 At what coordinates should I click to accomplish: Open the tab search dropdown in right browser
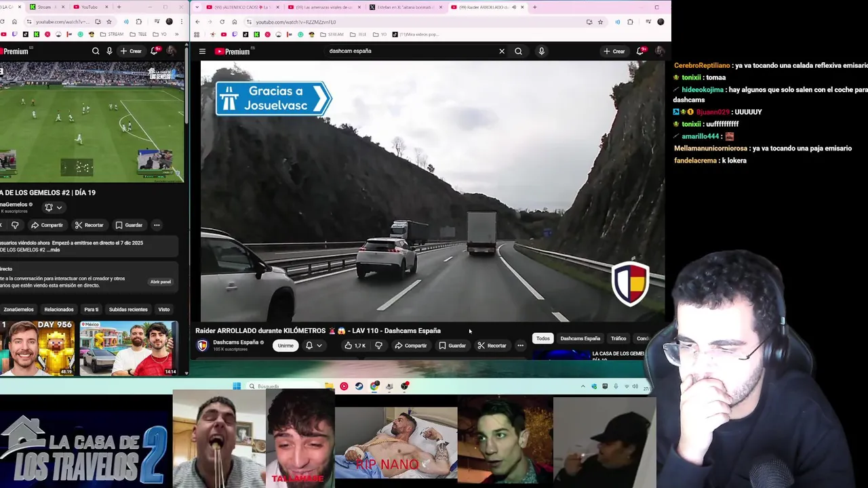[196, 7]
